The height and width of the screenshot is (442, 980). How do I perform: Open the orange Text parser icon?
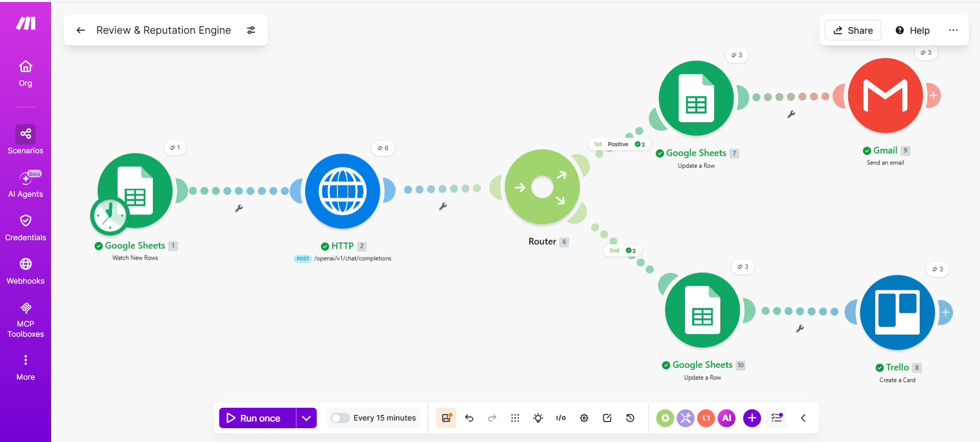706,418
